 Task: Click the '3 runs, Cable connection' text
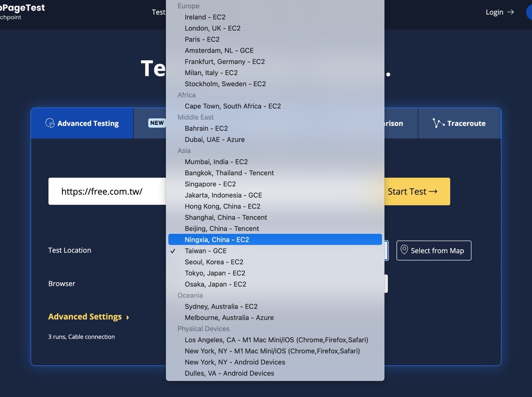click(x=81, y=337)
